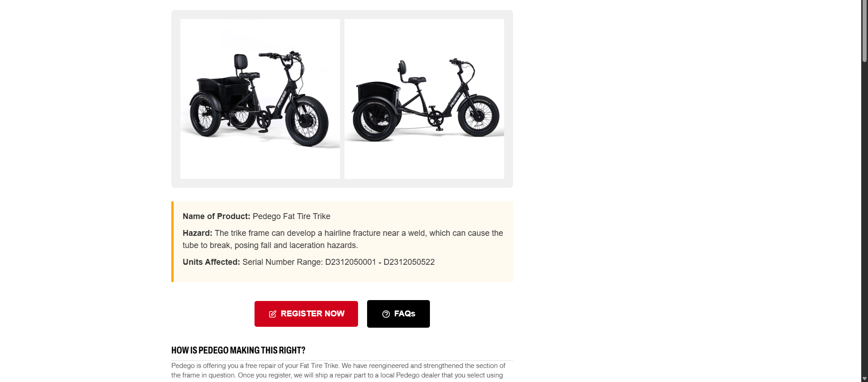Image resolution: width=868 pixels, height=382 pixels.
Task: Click the front wheel of left trike image
Action: (307, 121)
